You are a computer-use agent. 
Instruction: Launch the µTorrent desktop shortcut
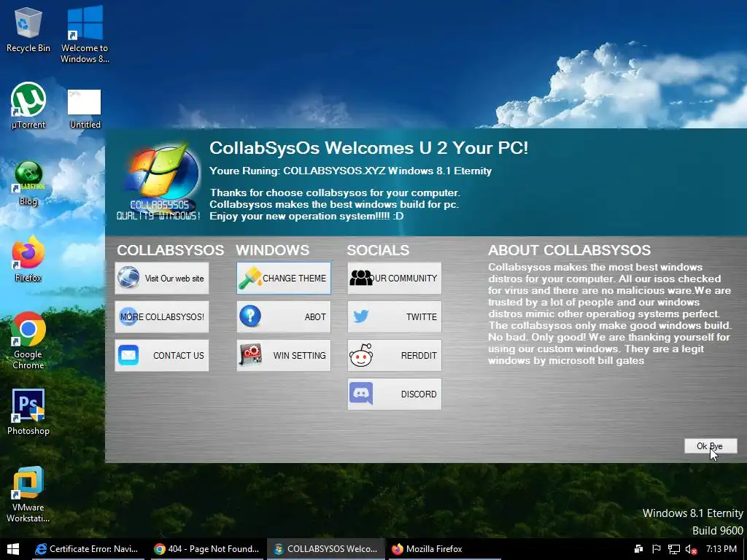click(28, 106)
